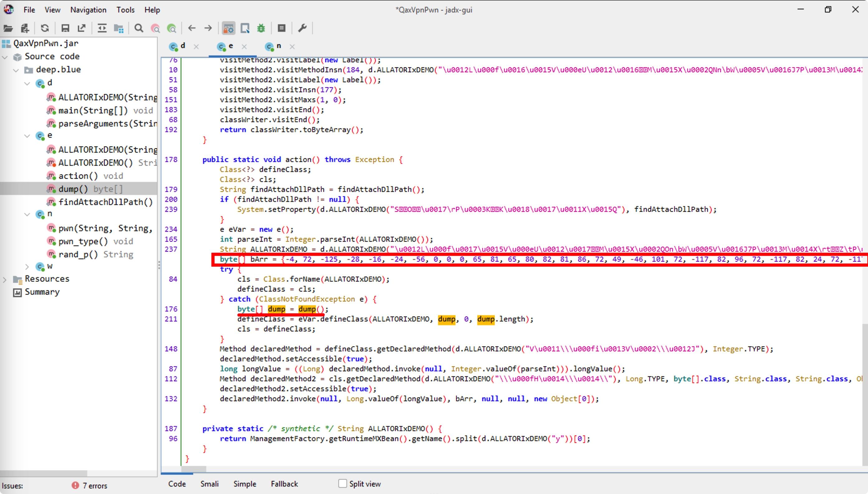Open the log viewer icon

281,28
